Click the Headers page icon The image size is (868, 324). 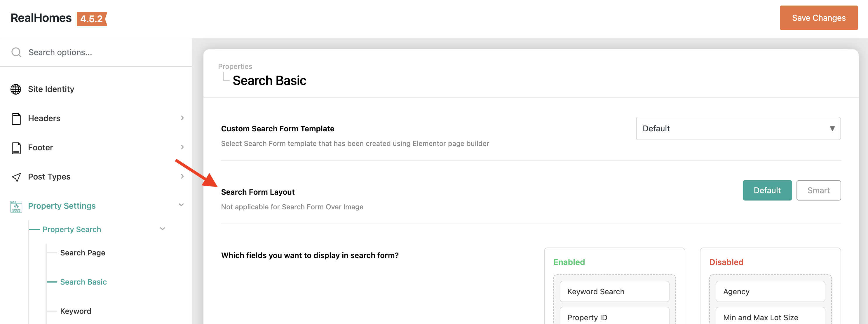click(x=16, y=119)
